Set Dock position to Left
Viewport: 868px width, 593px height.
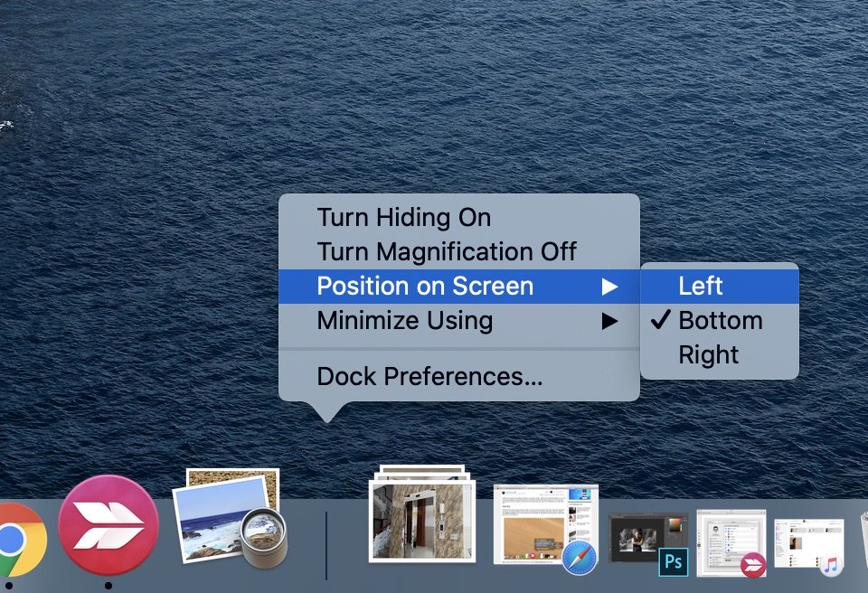click(720, 287)
